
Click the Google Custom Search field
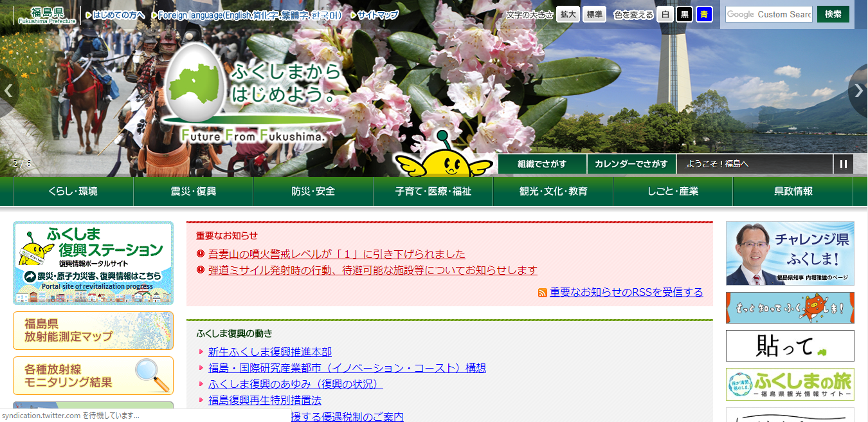[x=768, y=14]
